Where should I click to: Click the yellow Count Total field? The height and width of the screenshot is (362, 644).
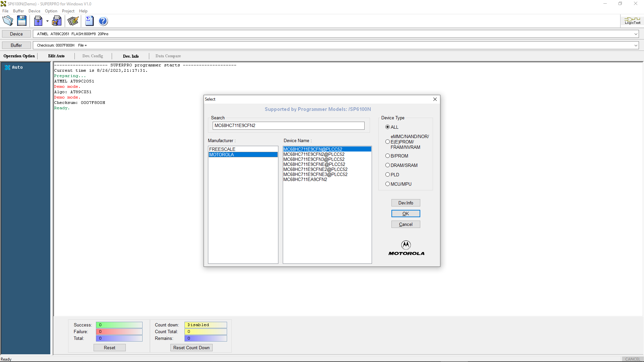point(206,331)
